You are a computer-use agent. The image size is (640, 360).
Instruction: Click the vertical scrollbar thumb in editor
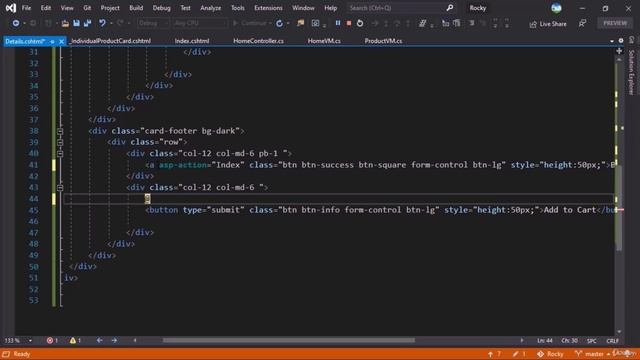[619, 207]
